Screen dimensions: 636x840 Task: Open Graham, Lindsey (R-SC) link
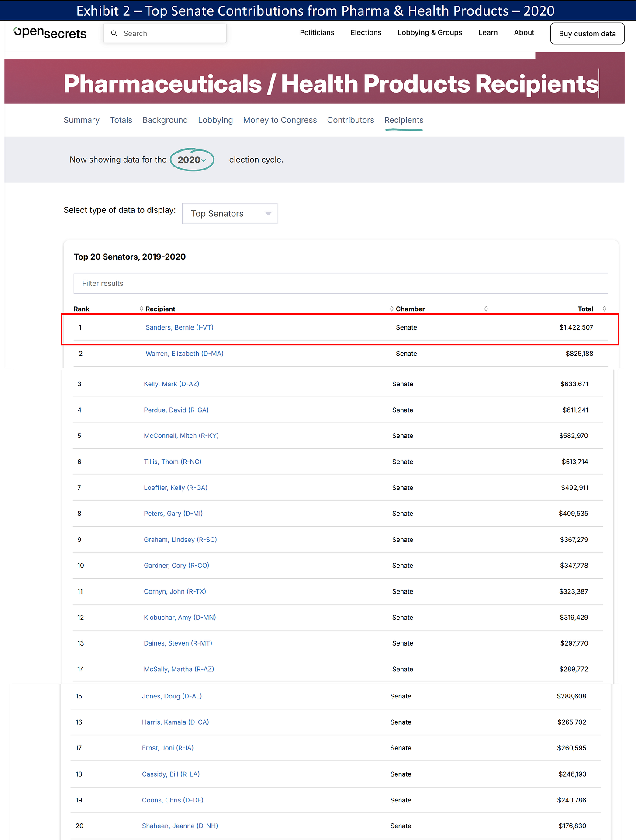click(180, 540)
